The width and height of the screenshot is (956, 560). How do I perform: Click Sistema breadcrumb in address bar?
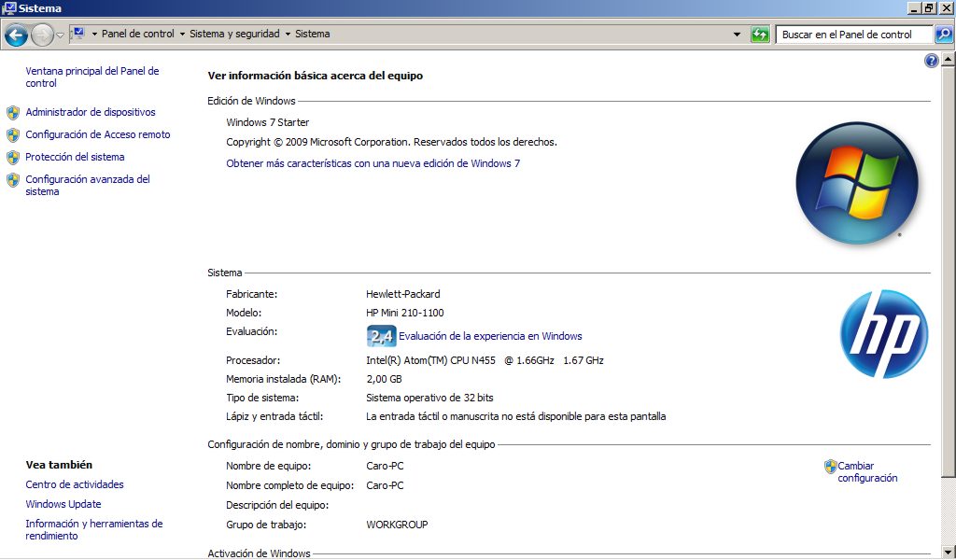pos(312,35)
